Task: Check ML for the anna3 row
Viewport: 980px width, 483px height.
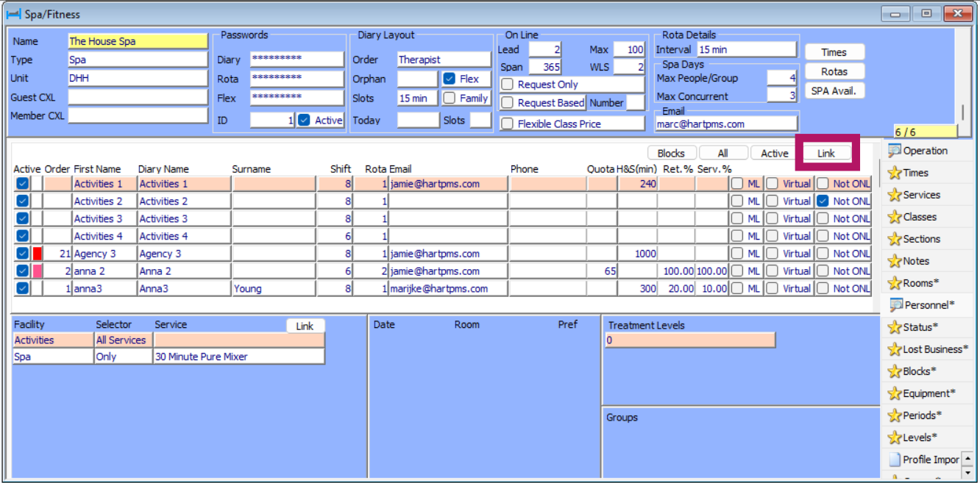Action: click(736, 289)
